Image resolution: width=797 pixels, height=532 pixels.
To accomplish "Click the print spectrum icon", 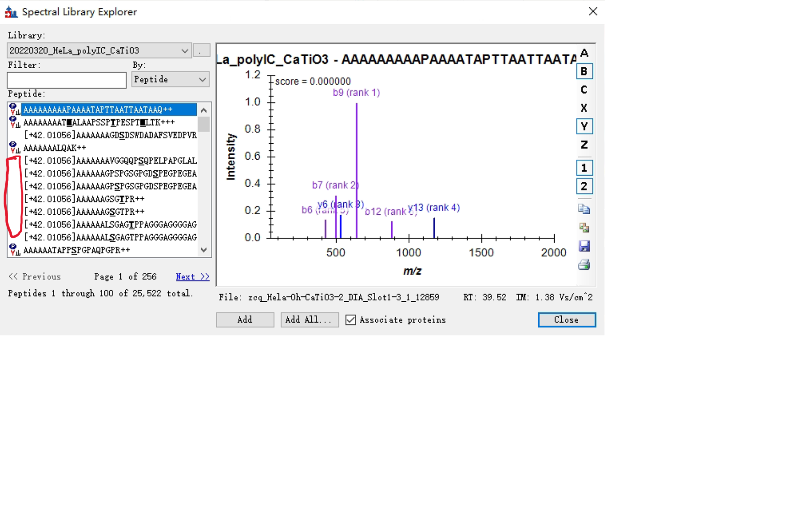I will 584,265.
